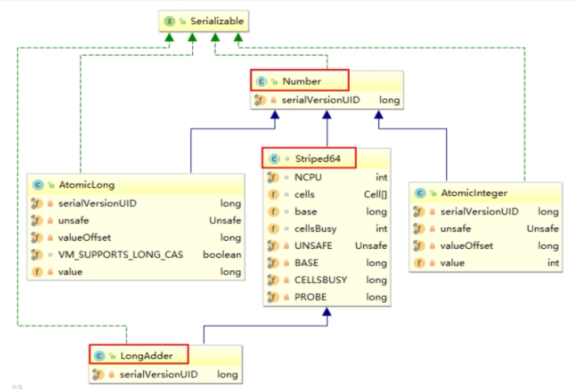This screenshot has height=392, width=577.
Task: Click the Number abstract class icon
Action: pos(262,81)
